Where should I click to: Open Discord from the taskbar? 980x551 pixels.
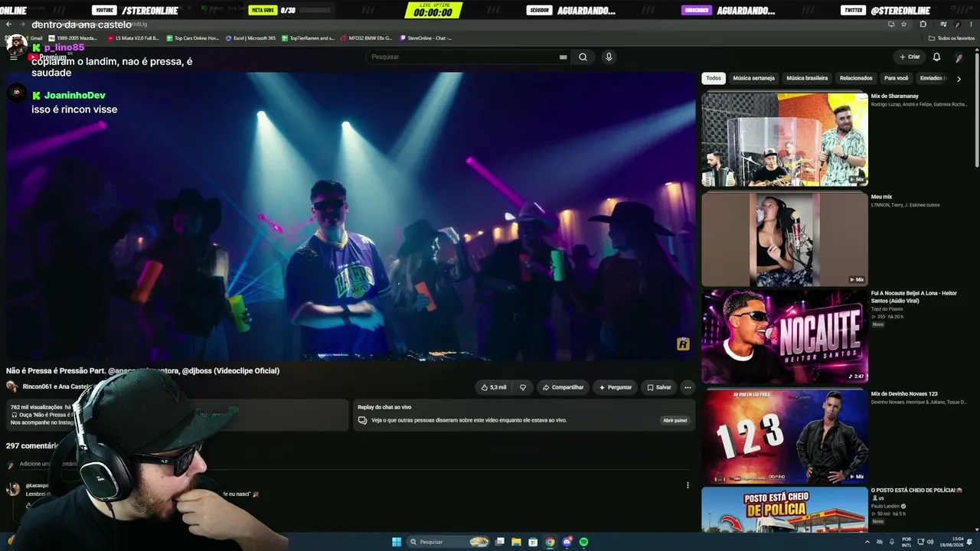pyautogui.click(x=567, y=542)
